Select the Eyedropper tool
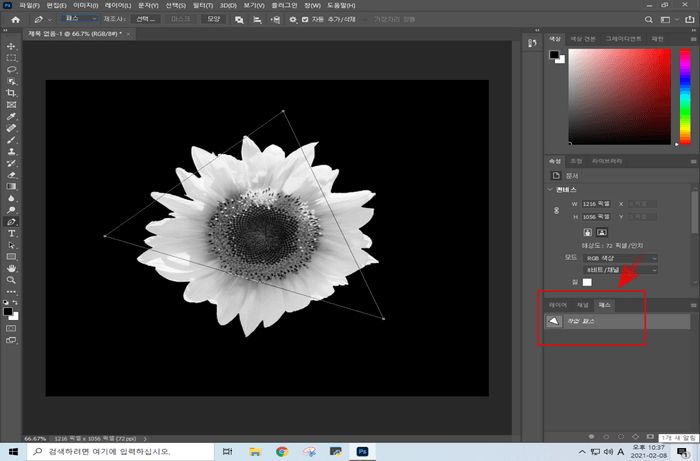 11,116
